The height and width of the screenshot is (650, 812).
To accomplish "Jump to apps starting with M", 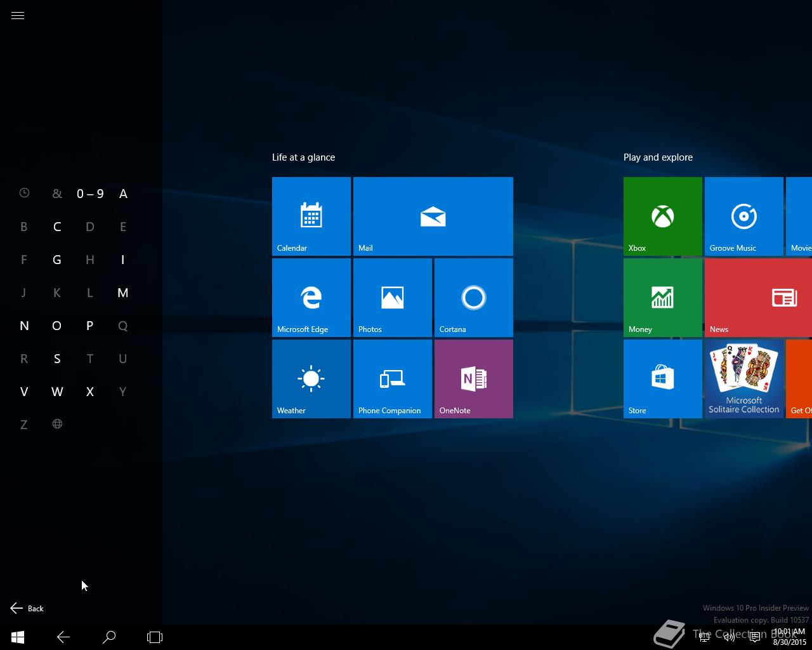I will tap(123, 293).
